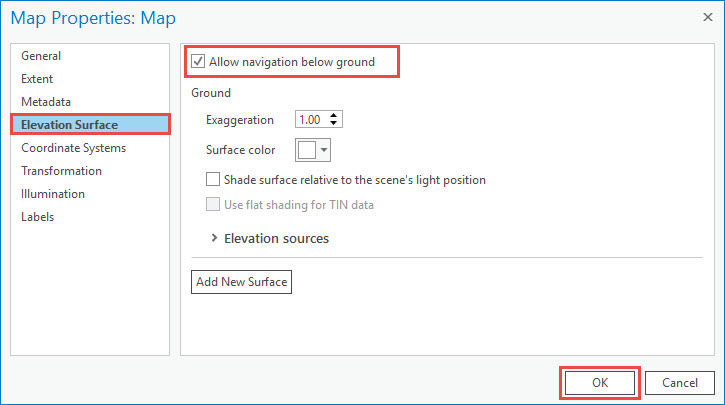Pick the white Surface color swatch
The height and width of the screenshot is (405, 725).
(x=306, y=150)
